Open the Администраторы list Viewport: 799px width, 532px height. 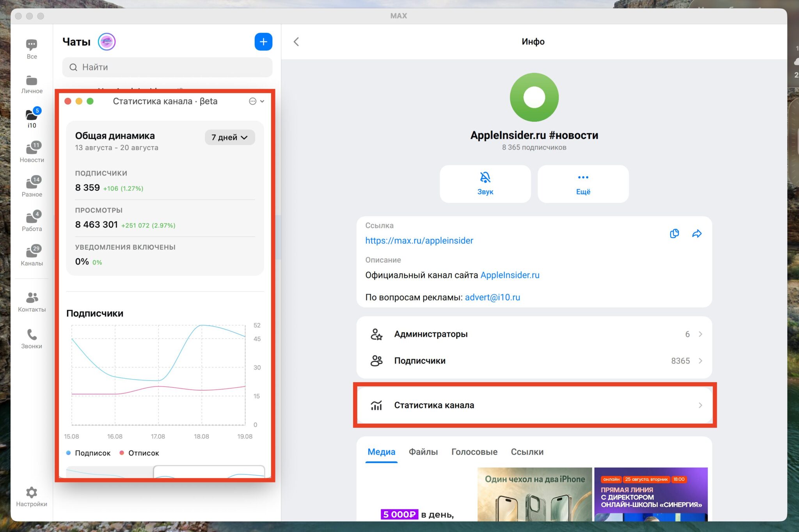pyautogui.click(x=534, y=334)
